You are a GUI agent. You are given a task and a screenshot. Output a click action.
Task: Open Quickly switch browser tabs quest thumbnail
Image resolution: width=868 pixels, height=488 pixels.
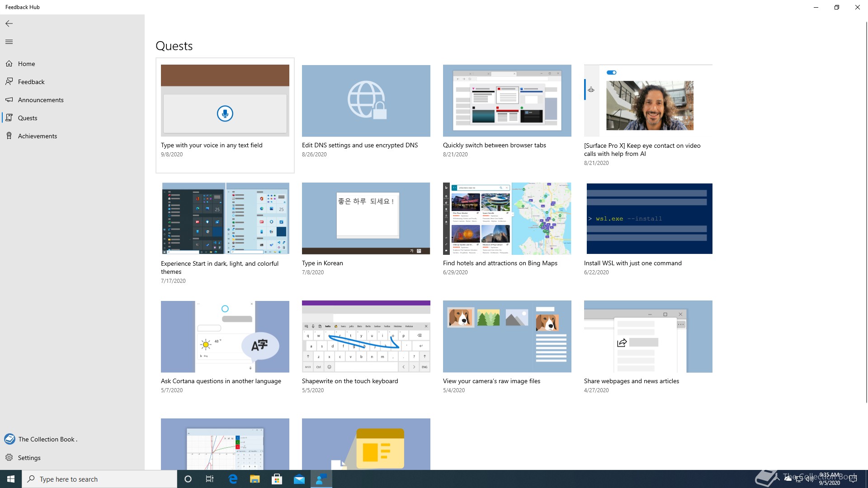[507, 101]
